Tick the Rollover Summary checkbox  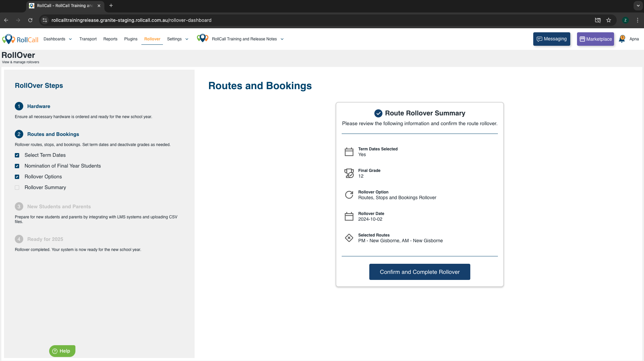tap(17, 188)
